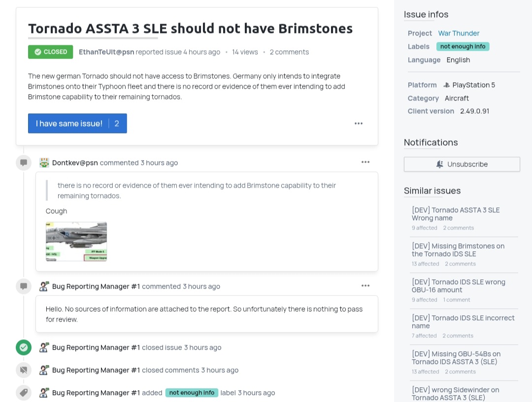Click Bug Reporting Manager avatar on comment
Image resolution: width=532 pixels, height=402 pixels.
click(44, 286)
